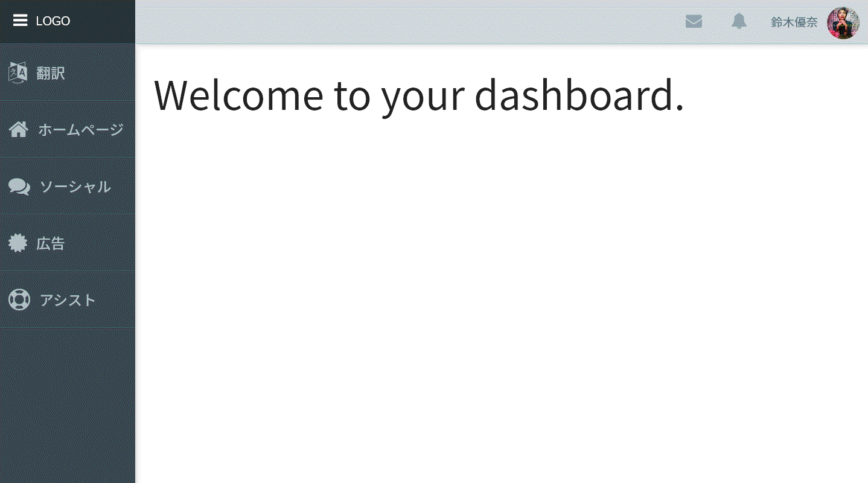Click the home icon next to ホームページ
Image resolution: width=868 pixels, height=483 pixels.
pyautogui.click(x=18, y=129)
